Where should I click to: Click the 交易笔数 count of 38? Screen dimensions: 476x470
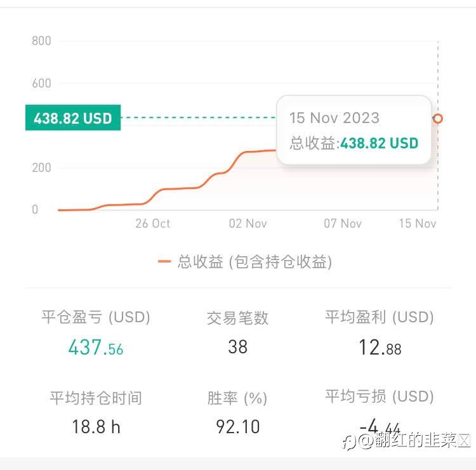(x=237, y=347)
